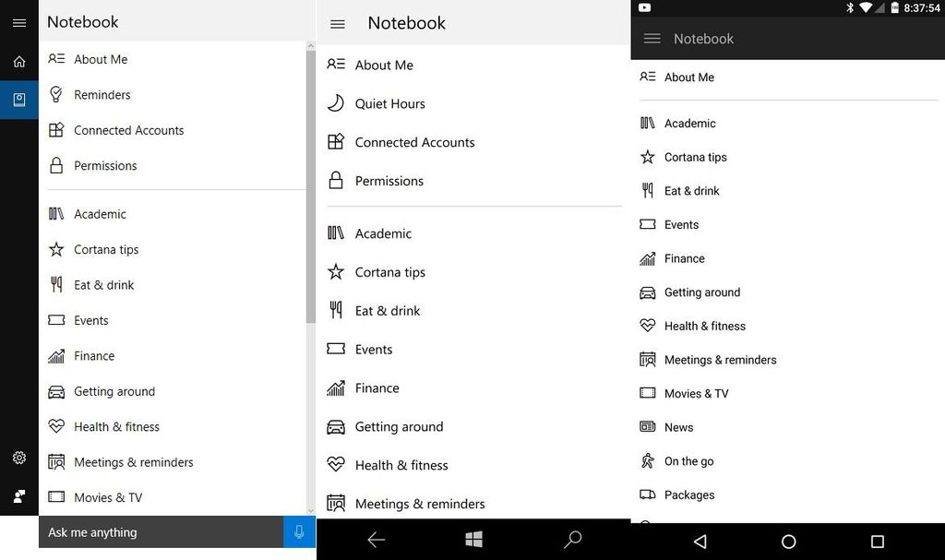Screen dimensions: 945x560
Task: Select the Health & fitness heart icon
Action: (x=56, y=426)
